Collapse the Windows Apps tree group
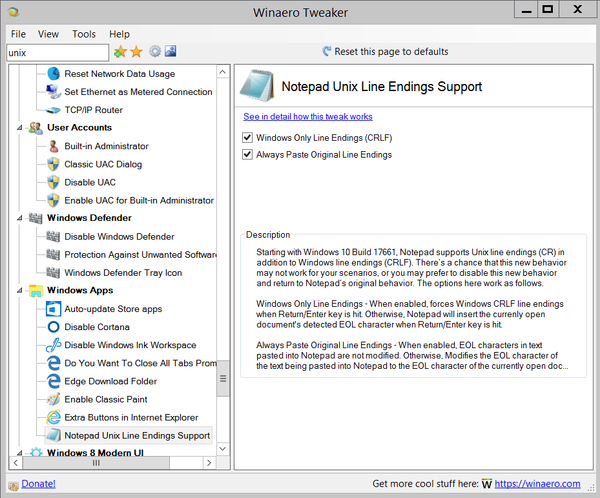The width and height of the screenshot is (600, 498). pos(20,291)
